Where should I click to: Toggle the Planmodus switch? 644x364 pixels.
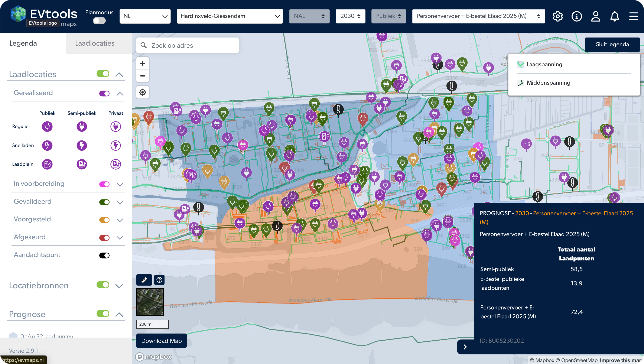[x=99, y=21]
